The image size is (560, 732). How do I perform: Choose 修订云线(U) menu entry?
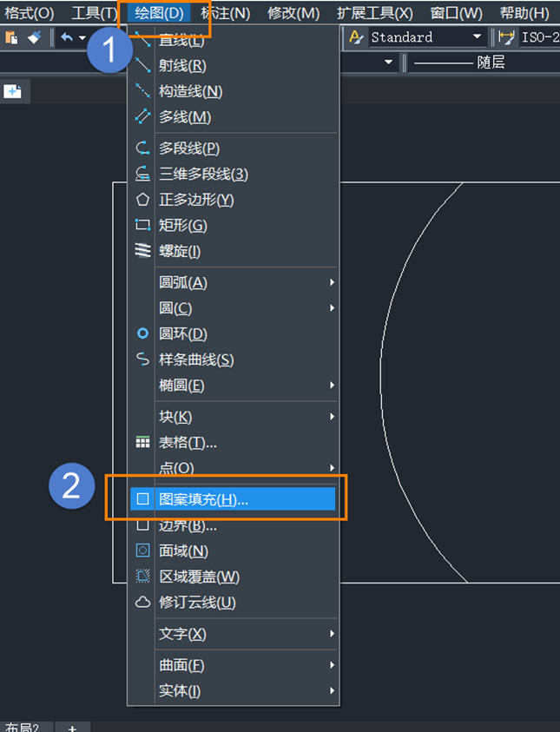[233, 603]
